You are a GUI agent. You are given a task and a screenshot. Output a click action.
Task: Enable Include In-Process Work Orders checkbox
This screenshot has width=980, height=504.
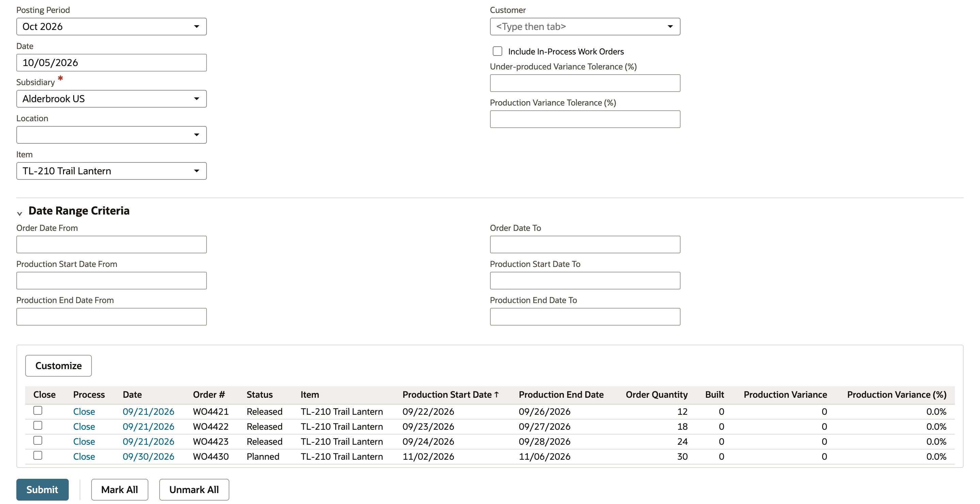497,51
